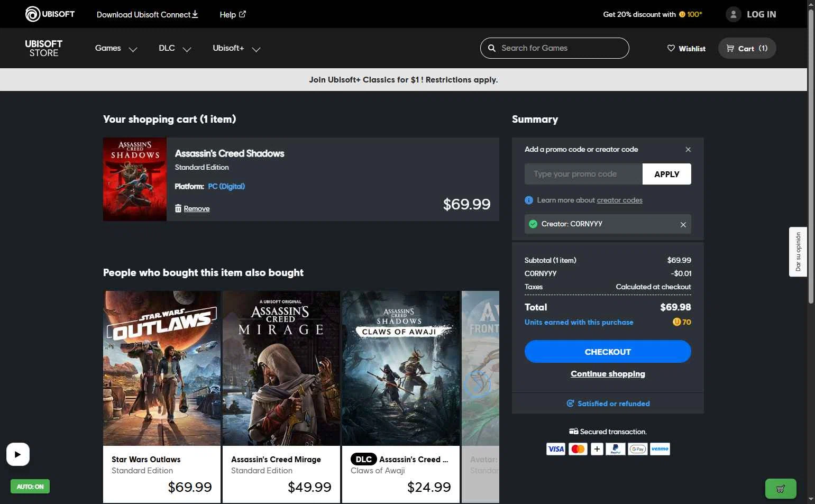
Task: Click the blue CHECKOUT button
Action: [x=608, y=352]
